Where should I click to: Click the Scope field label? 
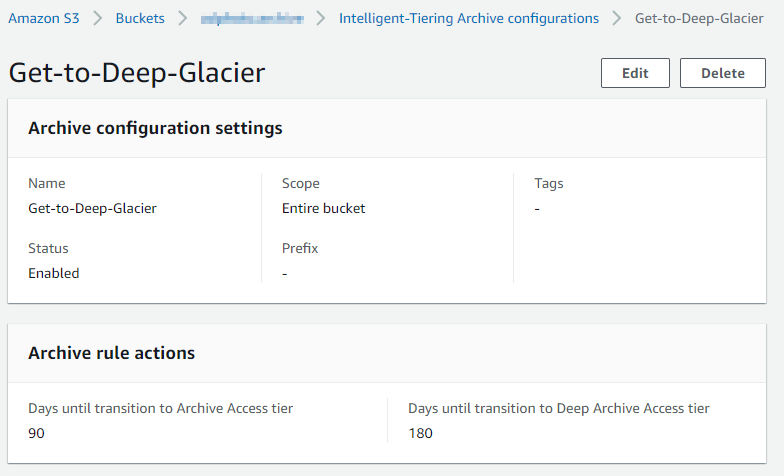[x=300, y=184]
